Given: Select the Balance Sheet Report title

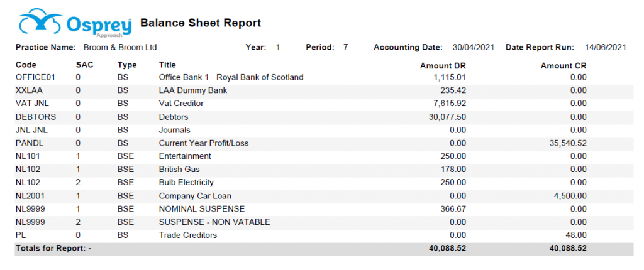Looking at the screenshot, I should coord(201,23).
